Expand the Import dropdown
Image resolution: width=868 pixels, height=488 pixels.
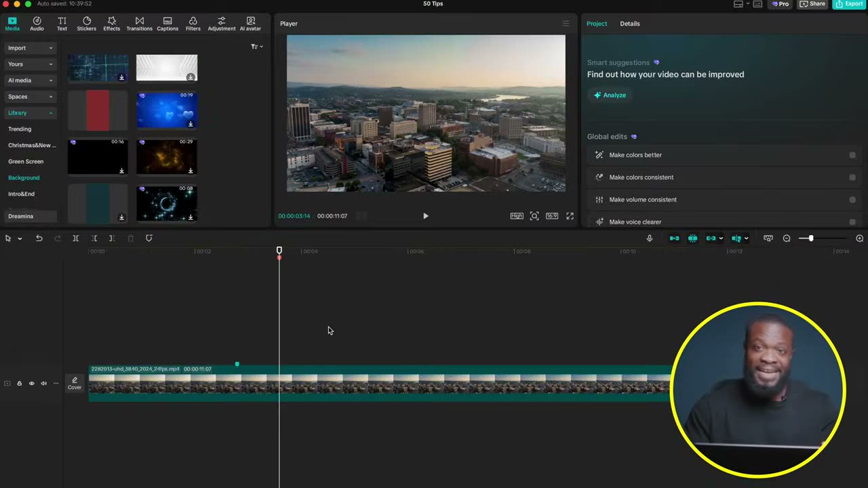(x=31, y=48)
